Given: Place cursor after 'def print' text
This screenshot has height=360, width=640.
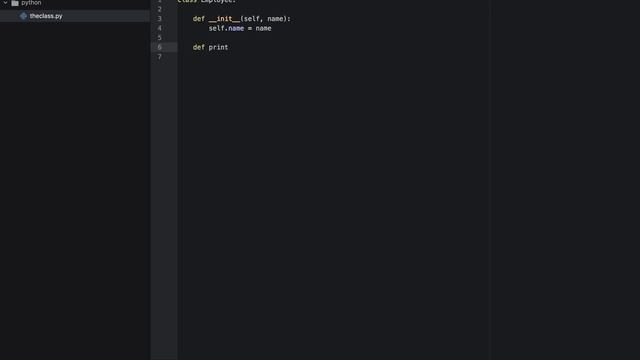Looking at the screenshot, I should (x=229, y=47).
